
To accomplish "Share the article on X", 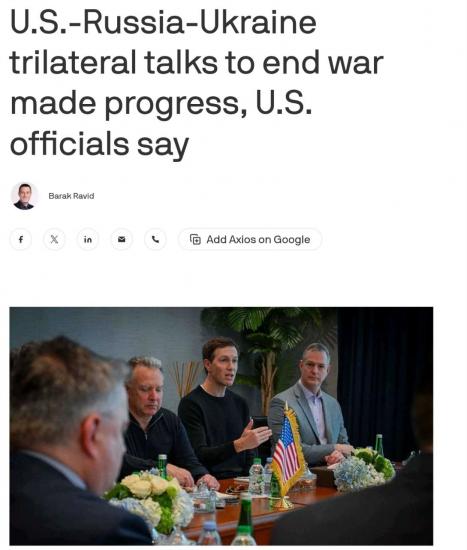I will click(x=54, y=239).
